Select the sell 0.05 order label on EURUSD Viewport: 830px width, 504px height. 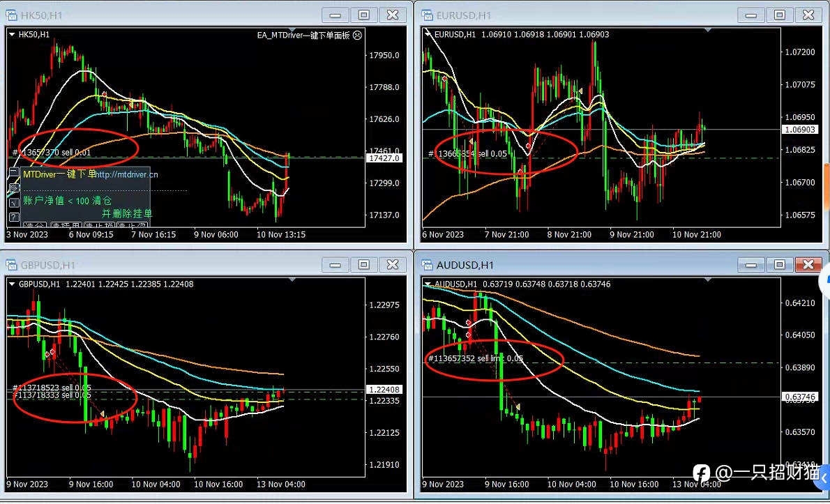tap(467, 154)
